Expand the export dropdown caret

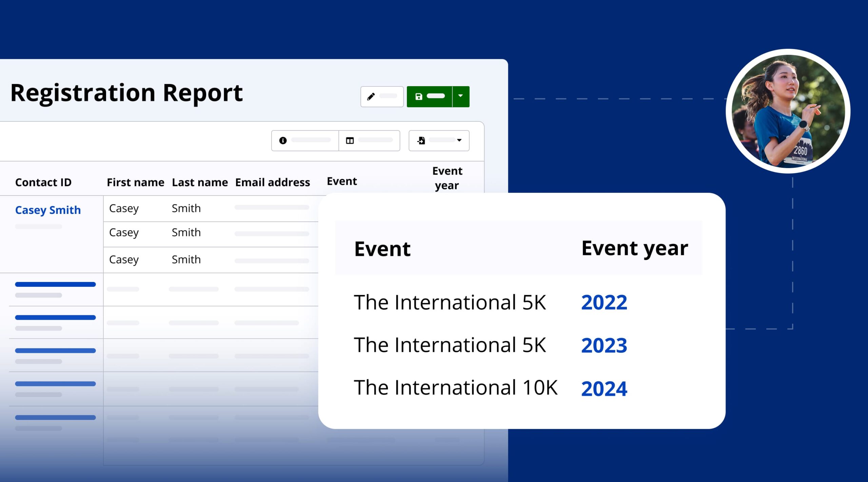pyautogui.click(x=459, y=140)
